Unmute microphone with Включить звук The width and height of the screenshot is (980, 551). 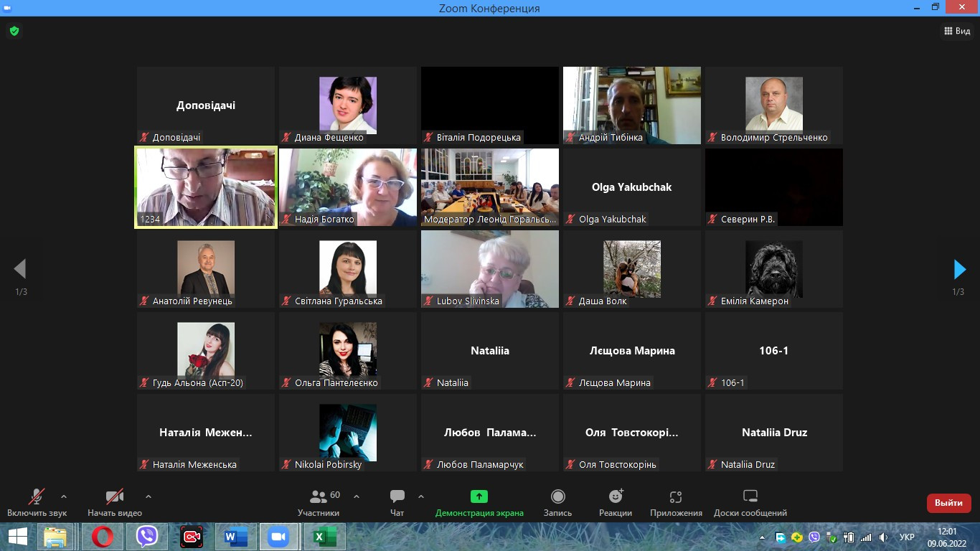(37, 496)
